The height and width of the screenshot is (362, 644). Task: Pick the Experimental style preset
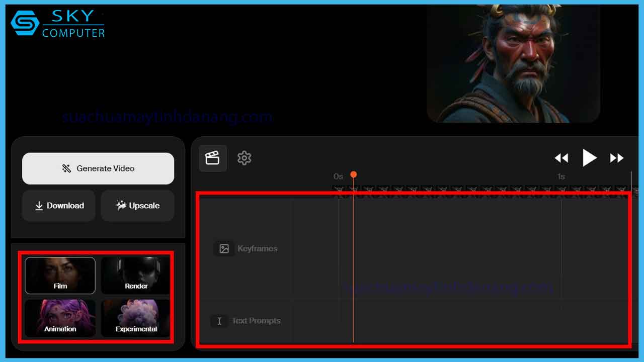[x=136, y=318]
